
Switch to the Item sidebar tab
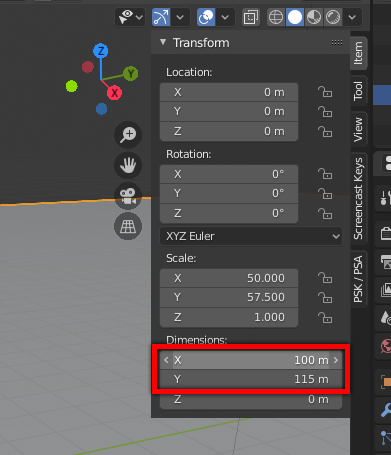pyautogui.click(x=358, y=53)
